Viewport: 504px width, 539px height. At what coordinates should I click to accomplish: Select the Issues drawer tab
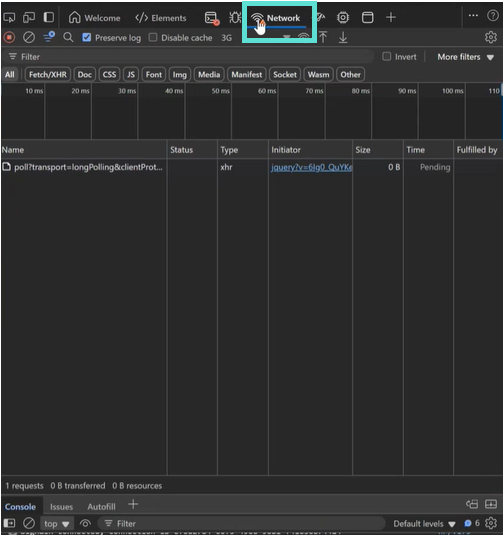pyautogui.click(x=62, y=506)
